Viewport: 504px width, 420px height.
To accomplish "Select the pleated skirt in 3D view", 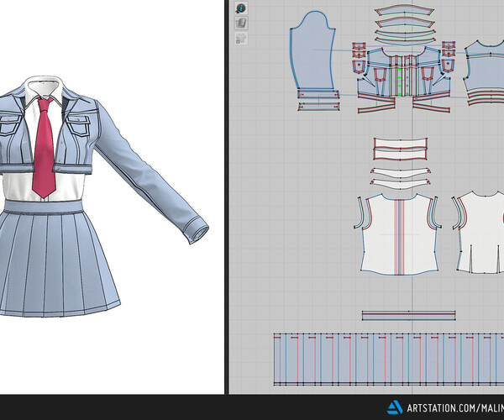I will pyautogui.click(x=56, y=264).
